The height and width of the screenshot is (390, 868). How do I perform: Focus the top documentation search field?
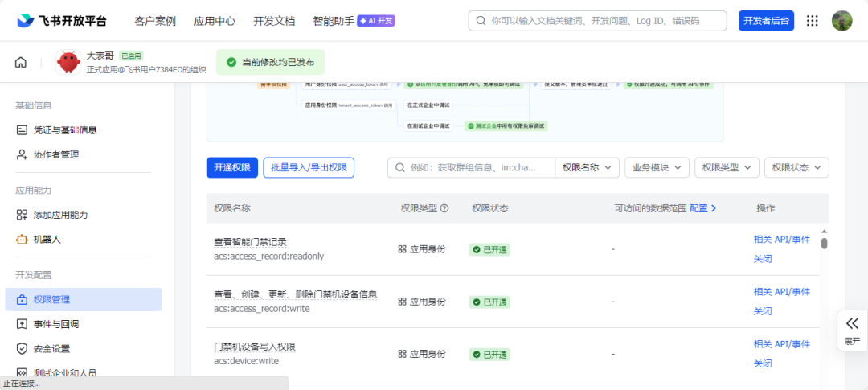[597, 21]
